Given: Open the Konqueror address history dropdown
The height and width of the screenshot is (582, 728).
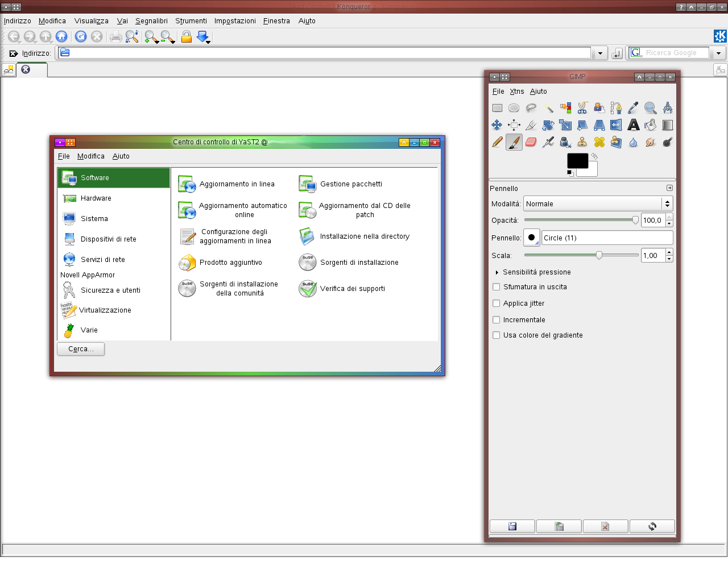Looking at the screenshot, I should pos(600,53).
